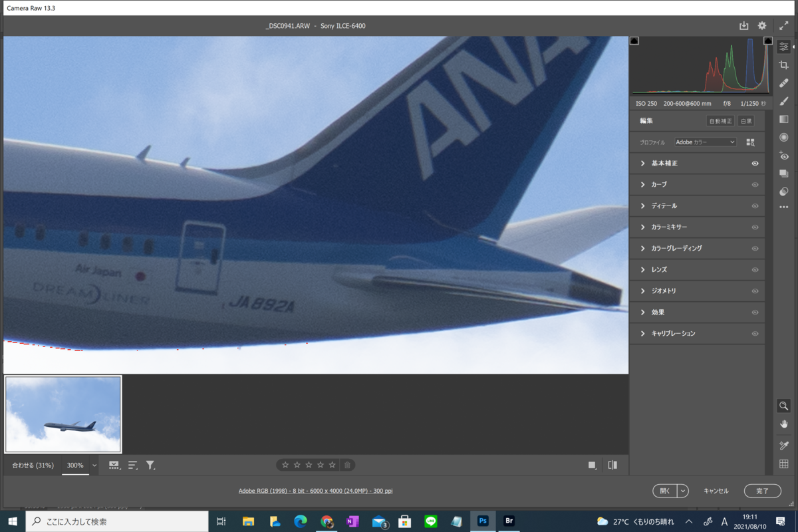Toggle full screen mode arrows icon

783,26
